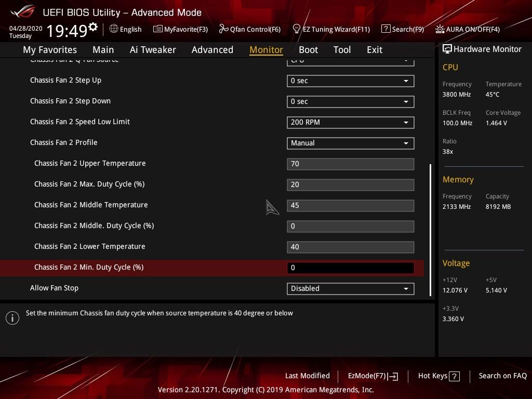532x399 pixels.
Task: Click the AURA light icon
Action: (x=440, y=29)
